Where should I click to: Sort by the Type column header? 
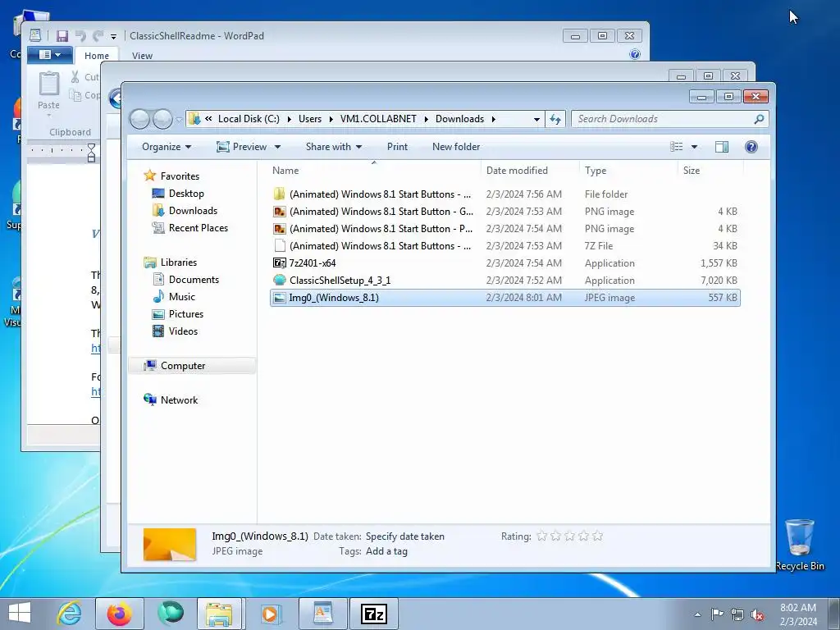pyautogui.click(x=596, y=171)
